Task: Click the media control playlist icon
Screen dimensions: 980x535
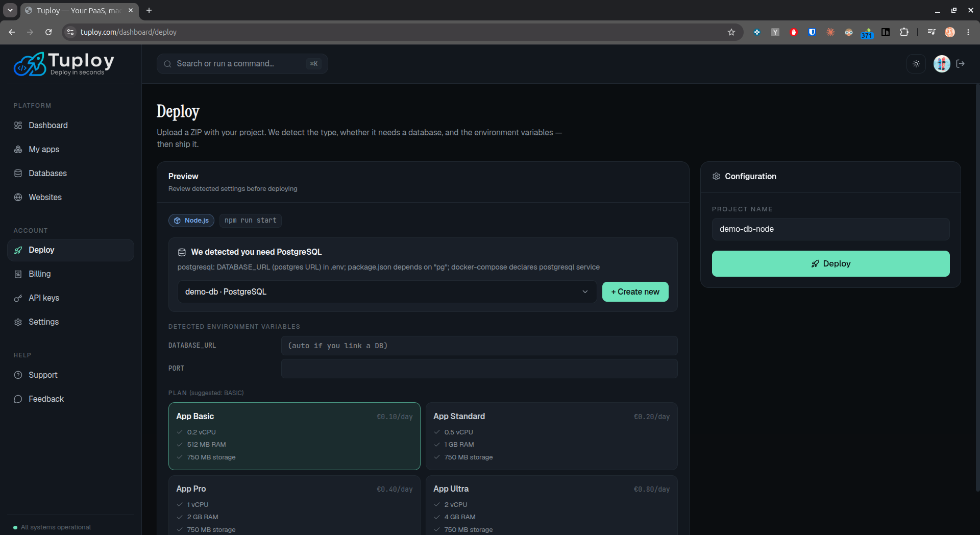Action: point(932,32)
